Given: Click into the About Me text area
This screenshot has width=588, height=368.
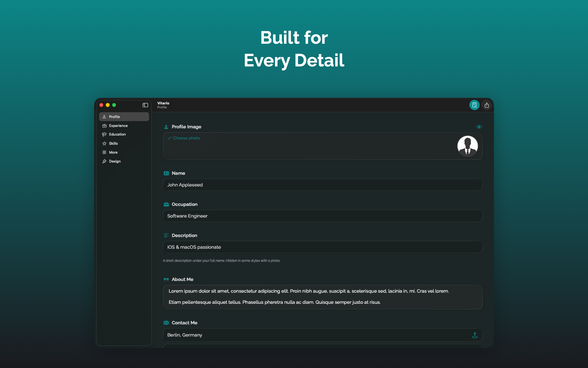Looking at the screenshot, I should [322, 297].
